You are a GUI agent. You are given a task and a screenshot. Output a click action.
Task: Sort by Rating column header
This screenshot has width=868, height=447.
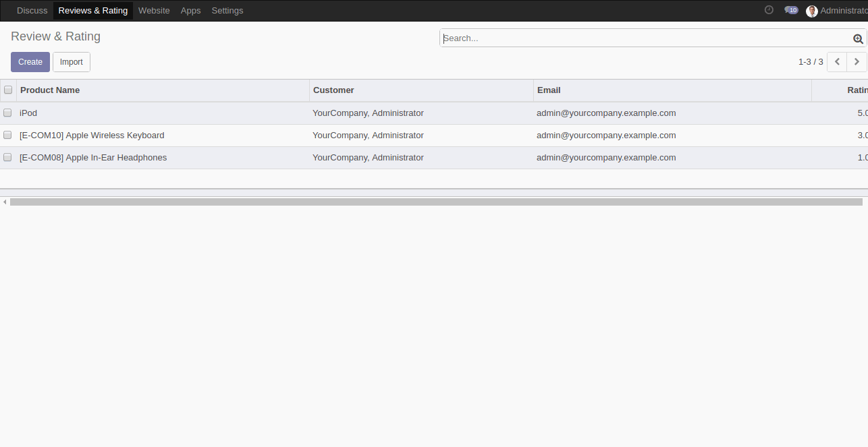point(840,90)
